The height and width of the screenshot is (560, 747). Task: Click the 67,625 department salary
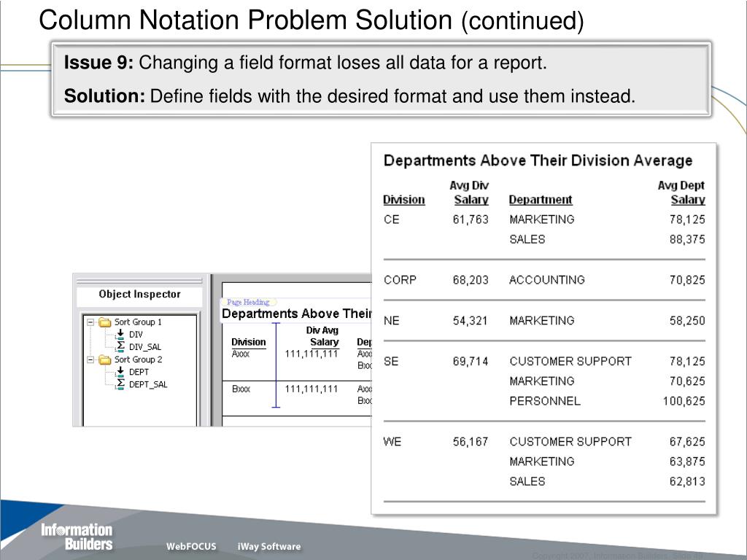[687, 442]
